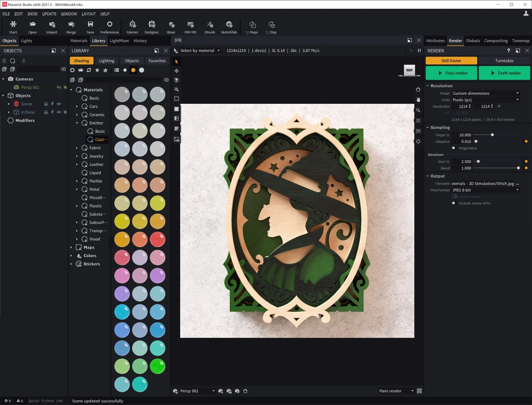The height and width of the screenshot is (405, 532).
Task: Pick the bright green material swatch
Action: point(158,366)
